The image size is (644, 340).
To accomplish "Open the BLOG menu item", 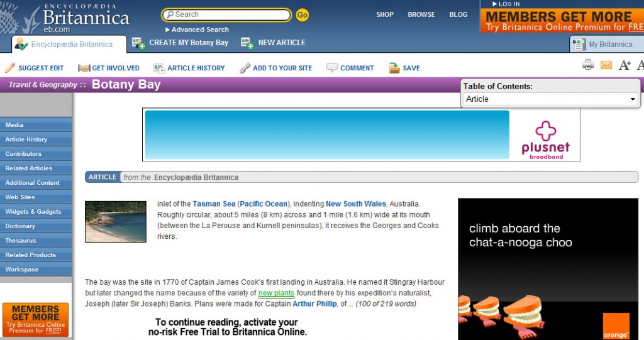I will coord(458,14).
